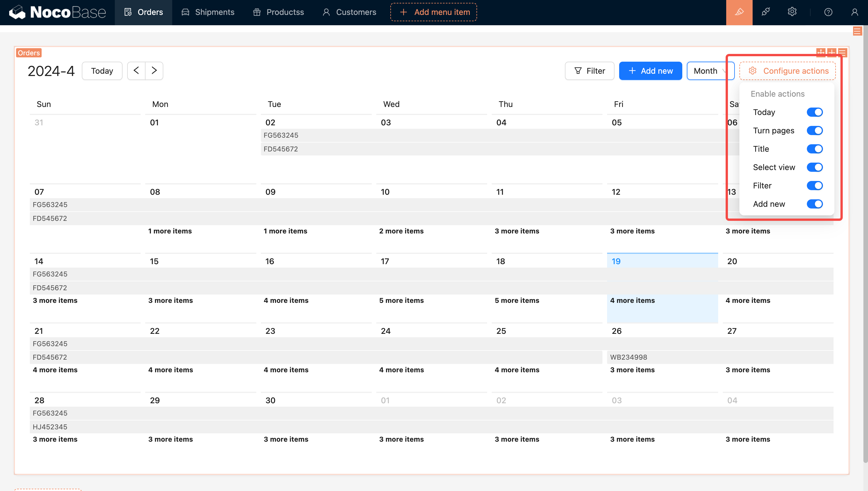
Task: Disable the Add new action toggle
Action: coord(814,204)
